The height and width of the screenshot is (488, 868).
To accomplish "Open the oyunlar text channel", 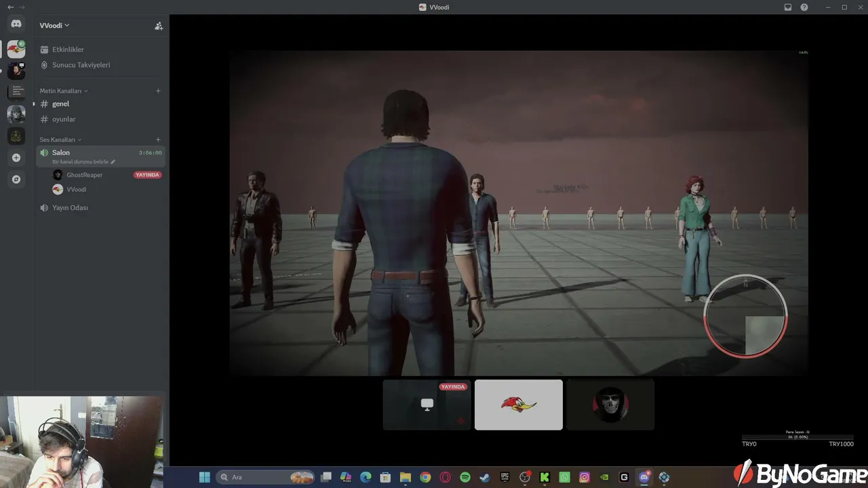I will tap(100, 119).
